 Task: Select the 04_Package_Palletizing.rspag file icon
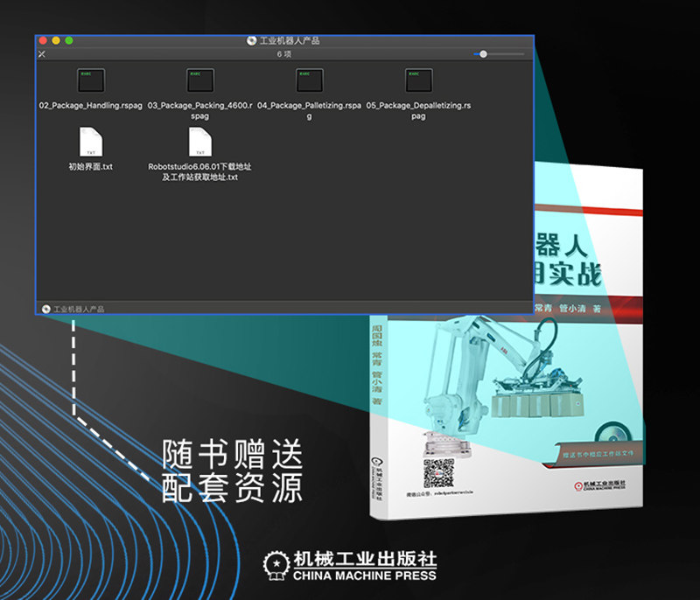point(310,80)
